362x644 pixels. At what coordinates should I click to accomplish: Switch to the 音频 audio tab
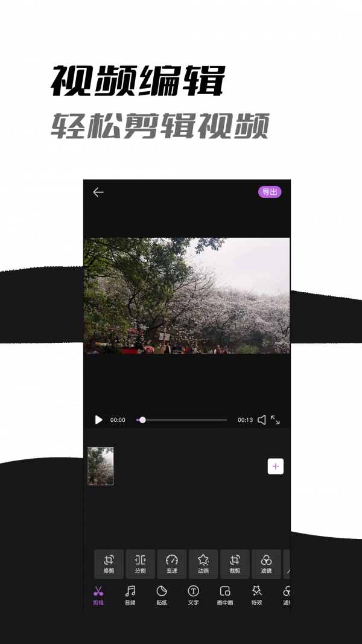coord(130,595)
